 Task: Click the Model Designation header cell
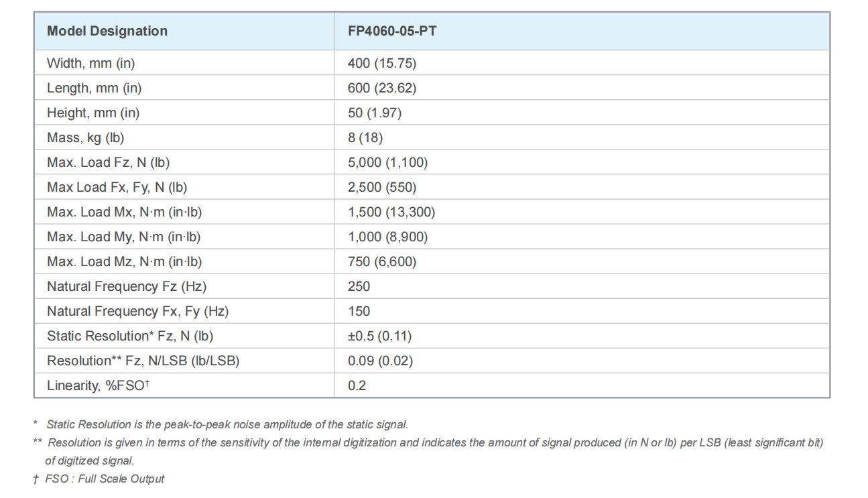coord(107,31)
